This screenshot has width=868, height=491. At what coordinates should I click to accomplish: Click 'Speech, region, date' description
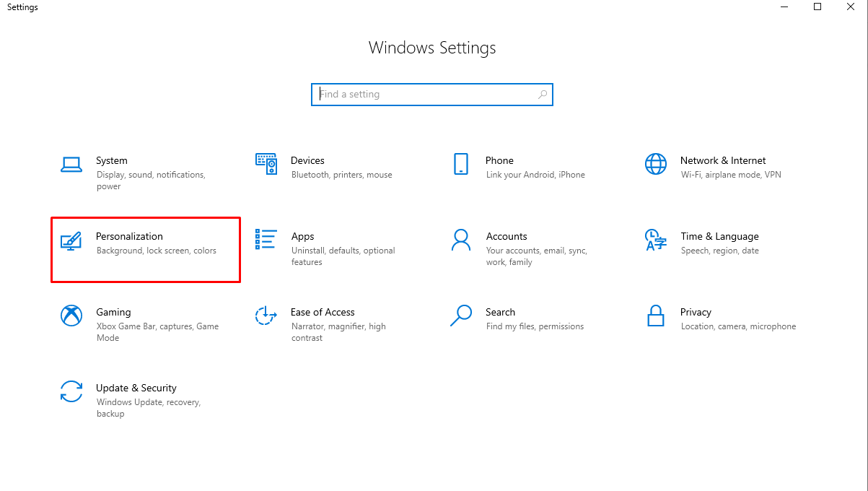pyautogui.click(x=719, y=251)
